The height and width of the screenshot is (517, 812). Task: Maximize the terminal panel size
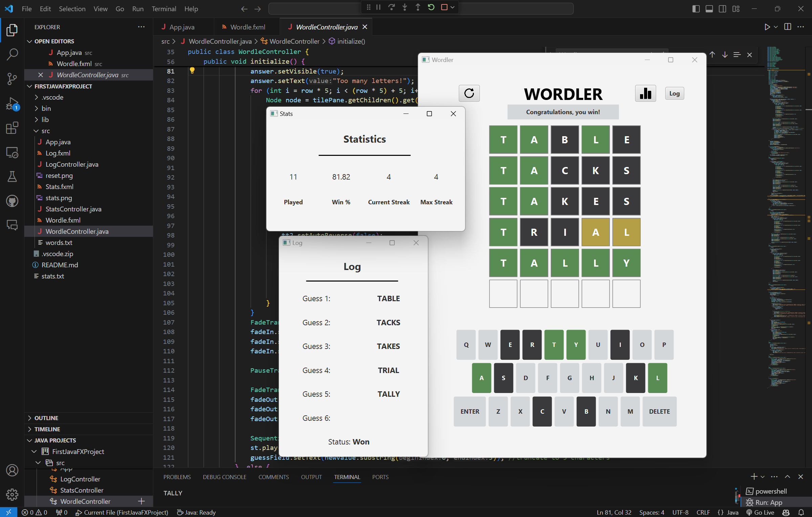pos(788,477)
